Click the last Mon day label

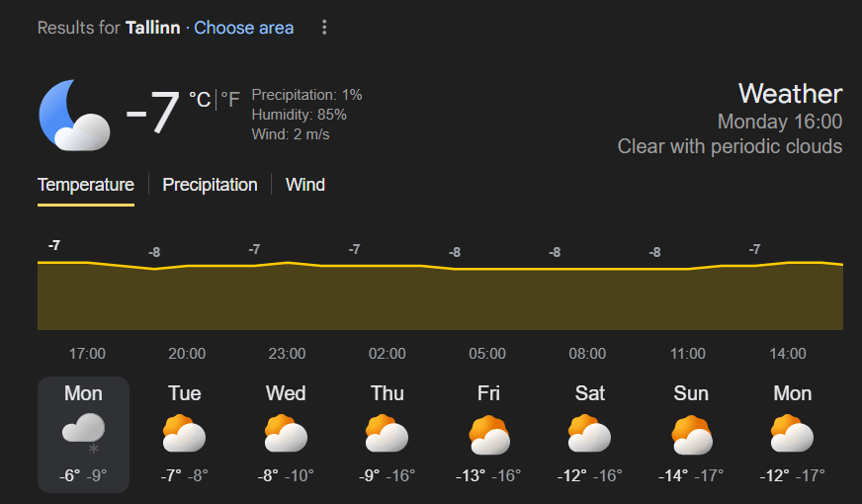792,393
